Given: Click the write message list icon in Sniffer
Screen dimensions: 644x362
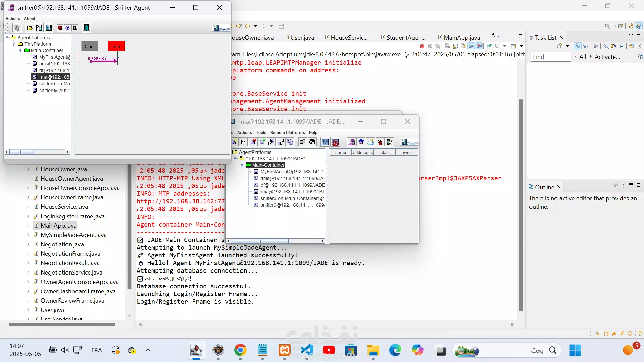Looking at the screenshot, I should pyautogui.click(x=39, y=28).
